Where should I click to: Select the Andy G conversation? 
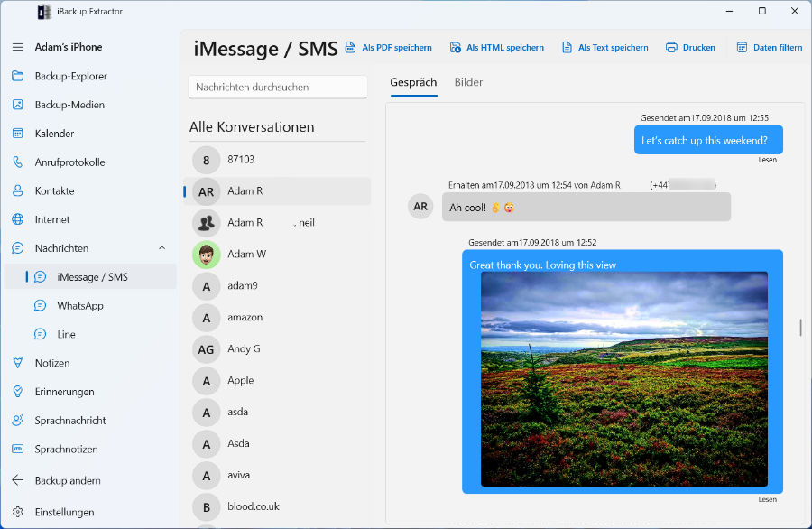(278, 349)
